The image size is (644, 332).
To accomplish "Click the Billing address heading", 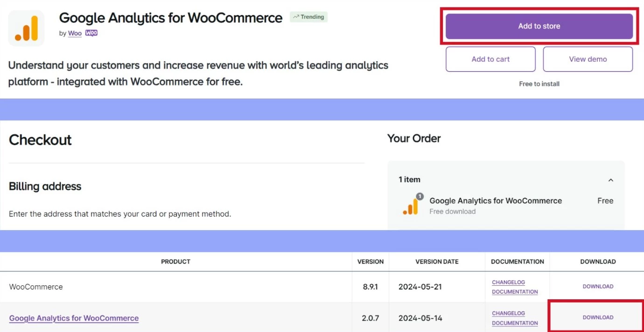I will tap(45, 186).
